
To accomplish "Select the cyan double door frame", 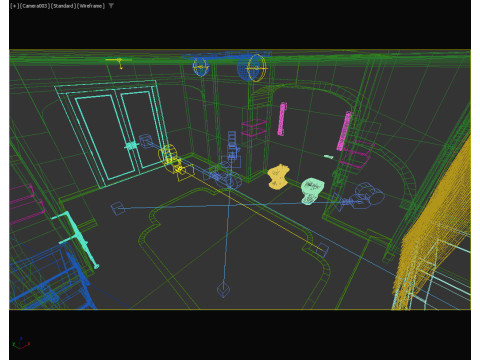I will (112, 133).
